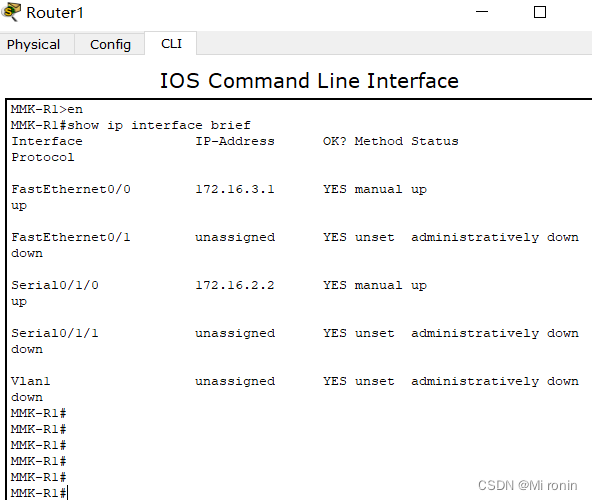Viewport: 592px width, 500px height.
Task: Click the FastEthernet0/1 interface entry
Action: pyautogui.click(x=71, y=237)
